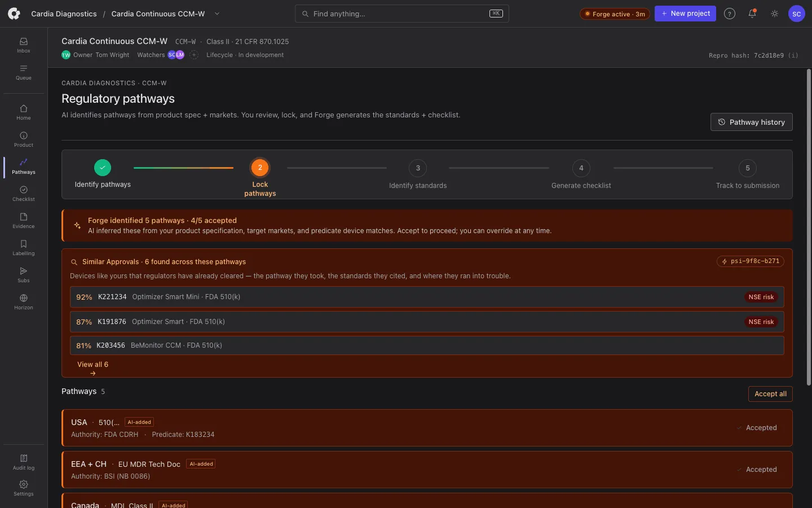The height and width of the screenshot is (508, 812).
Task: Open the help question mark icon
Action: (x=730, y=14)
